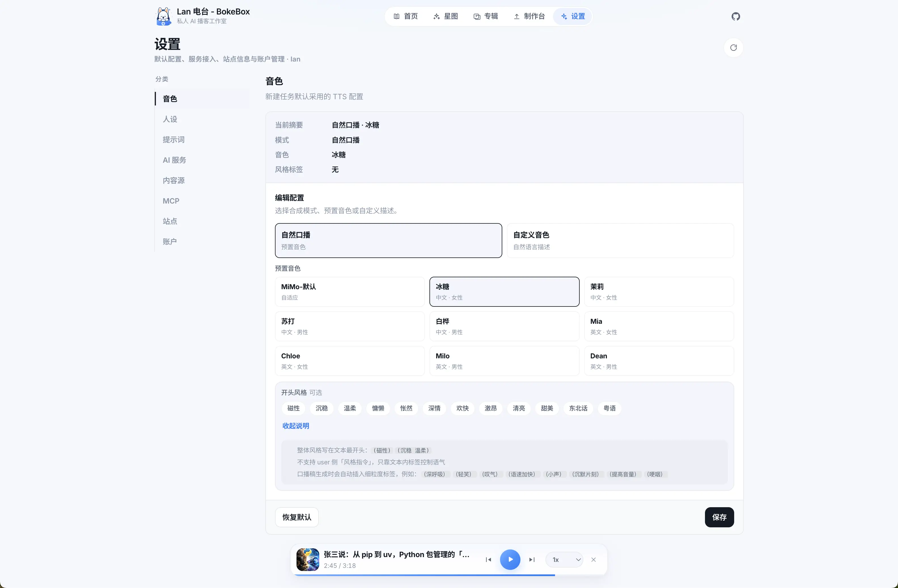Click the podcast cover thumbnail
Screen dimensions: 898x588
point(308,559)
